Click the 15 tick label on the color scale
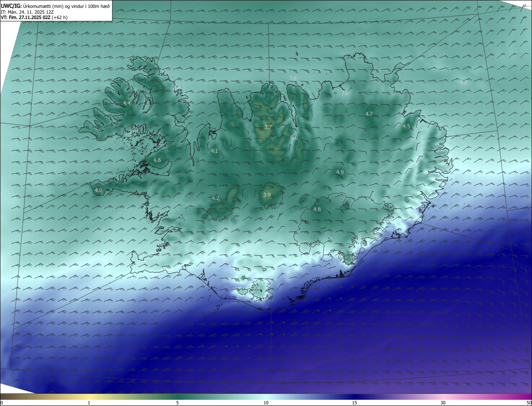 [x=355, y=403]
